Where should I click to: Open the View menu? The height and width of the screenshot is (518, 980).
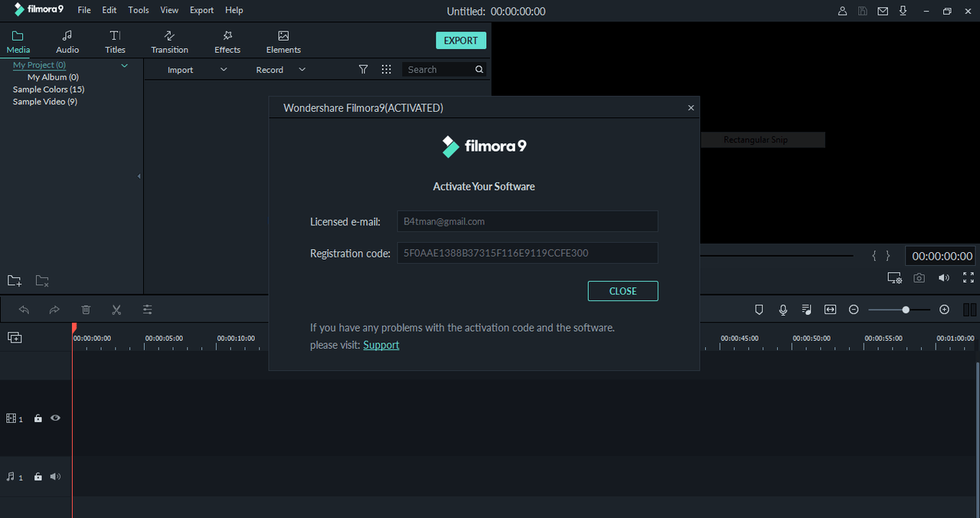[x=169, y=10]
